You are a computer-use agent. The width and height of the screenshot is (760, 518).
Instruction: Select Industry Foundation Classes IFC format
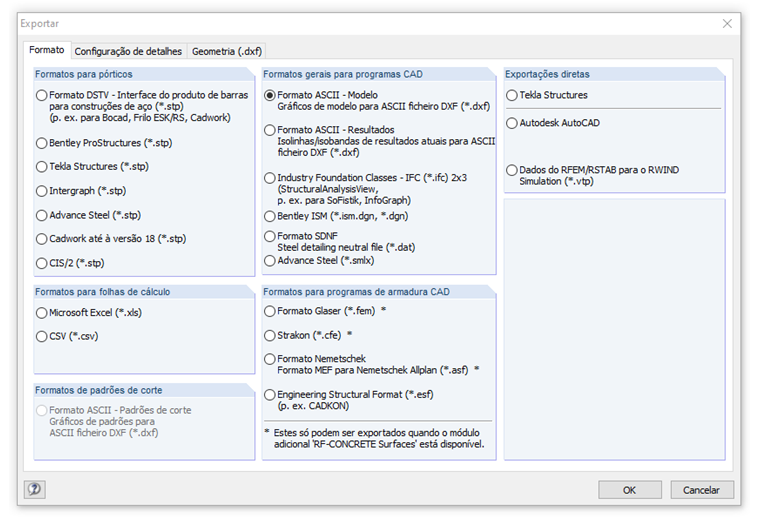(x=270, y=178)
